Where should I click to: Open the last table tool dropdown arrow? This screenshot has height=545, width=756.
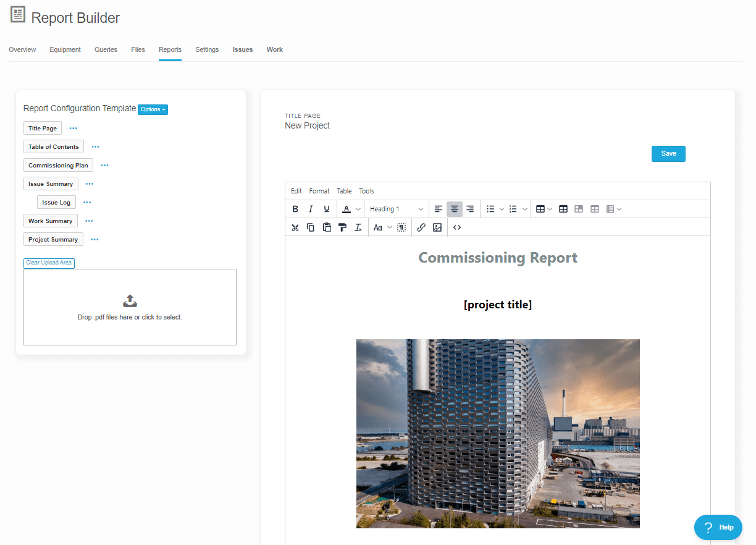619,209
